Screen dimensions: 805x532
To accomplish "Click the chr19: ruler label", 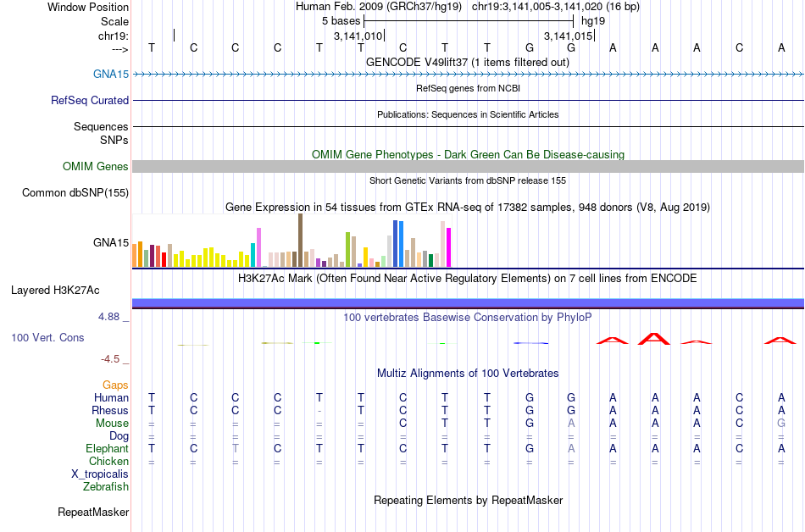I will (114, 36).
